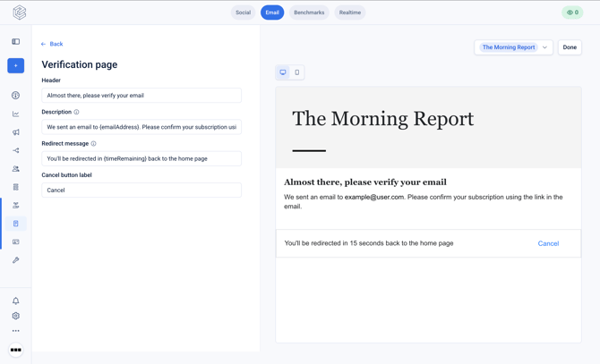Switch to the Social tab

click(x=243, y=13)
